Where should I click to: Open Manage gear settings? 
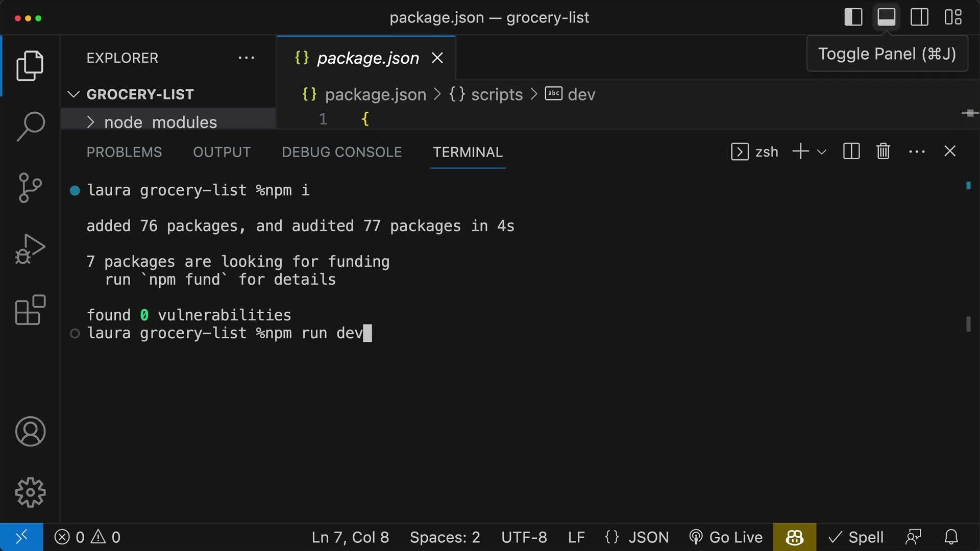pos(30,492)
